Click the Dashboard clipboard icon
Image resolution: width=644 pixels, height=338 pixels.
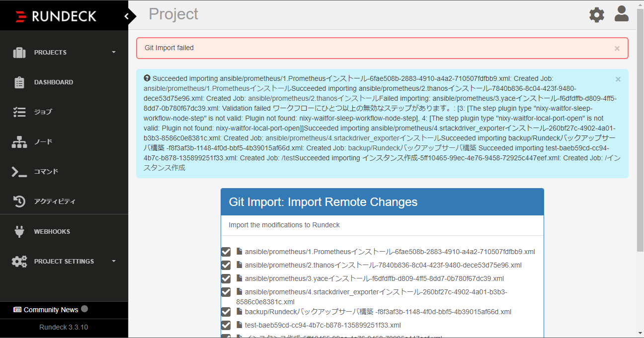coord(19,82)
